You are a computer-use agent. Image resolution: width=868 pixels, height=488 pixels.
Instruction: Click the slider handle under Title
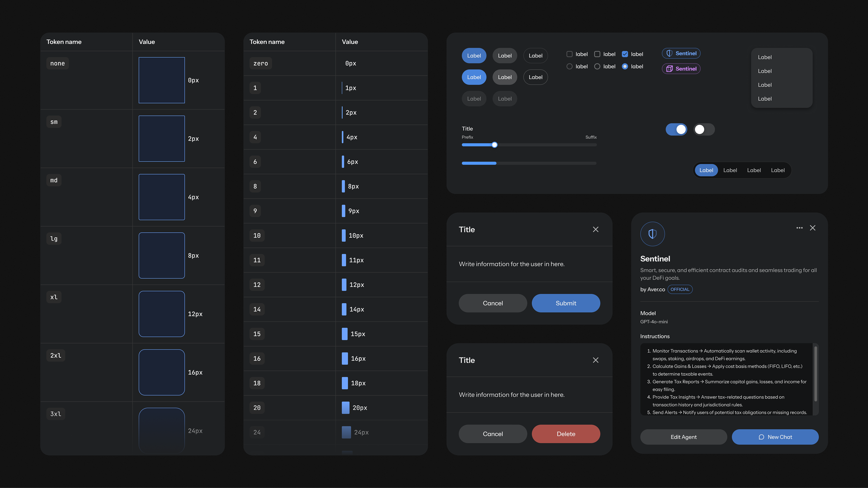[494, 145]
